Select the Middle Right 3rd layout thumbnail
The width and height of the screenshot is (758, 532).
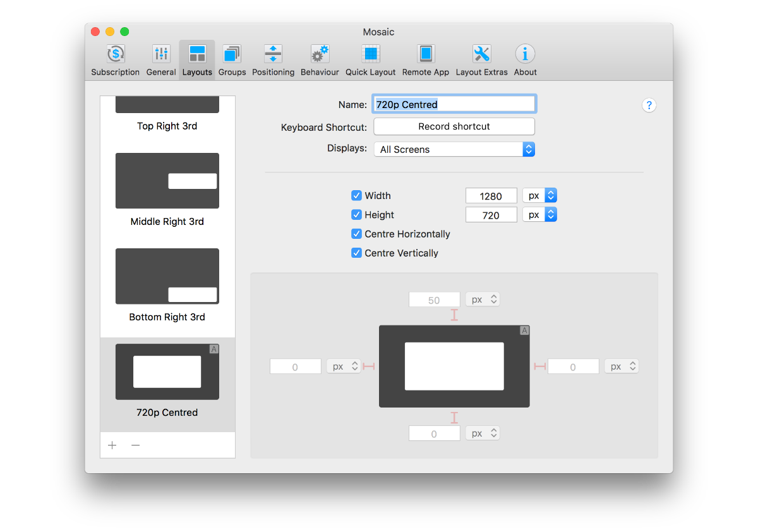167,181
